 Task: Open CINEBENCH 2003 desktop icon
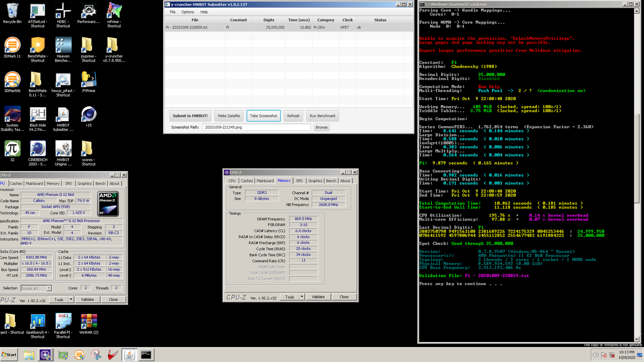(38, 153)
